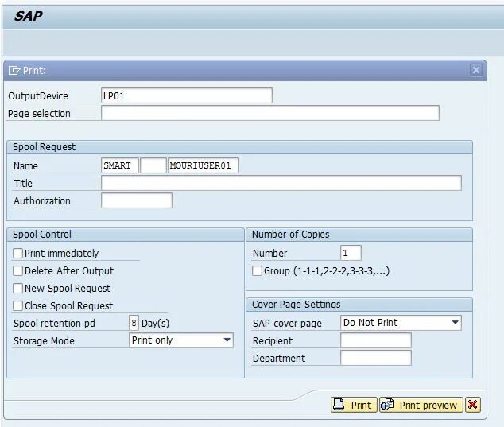This screenshot has width=504, height=427.
Task: Click the Print dialog title icon
Action: pos(14,70)
